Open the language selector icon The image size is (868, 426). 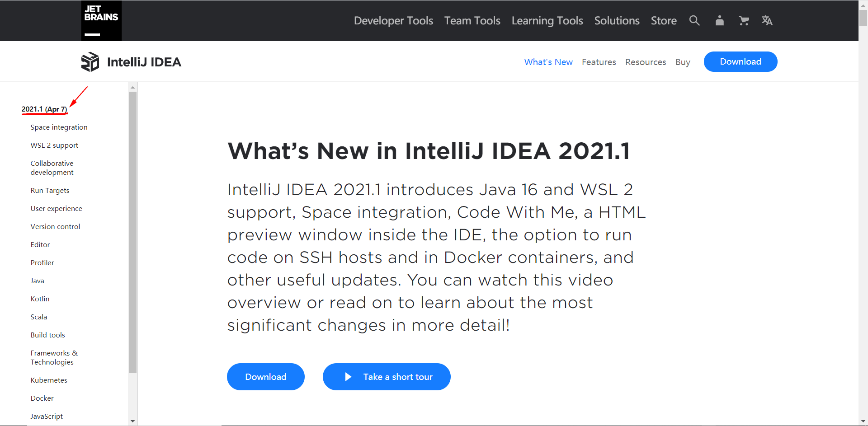coord(767,21)
